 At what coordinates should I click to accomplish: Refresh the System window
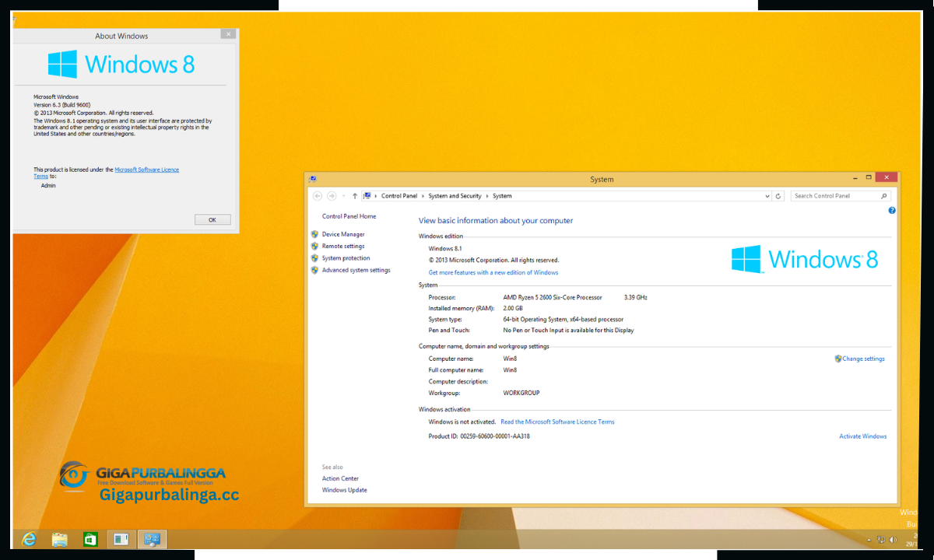[778, 196]
